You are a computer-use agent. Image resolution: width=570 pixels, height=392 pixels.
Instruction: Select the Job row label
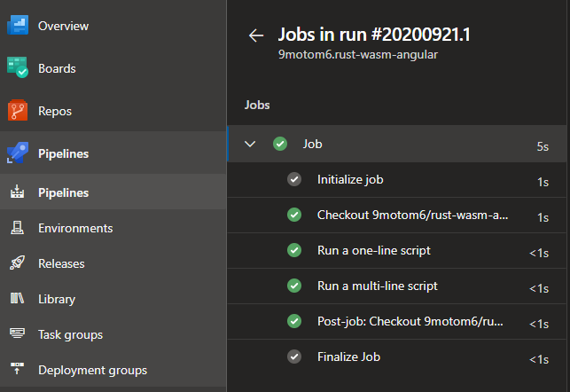[x=313, y=144]
